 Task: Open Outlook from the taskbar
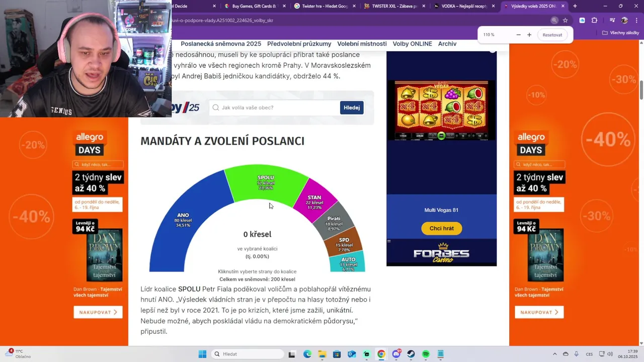click(352, 354)
